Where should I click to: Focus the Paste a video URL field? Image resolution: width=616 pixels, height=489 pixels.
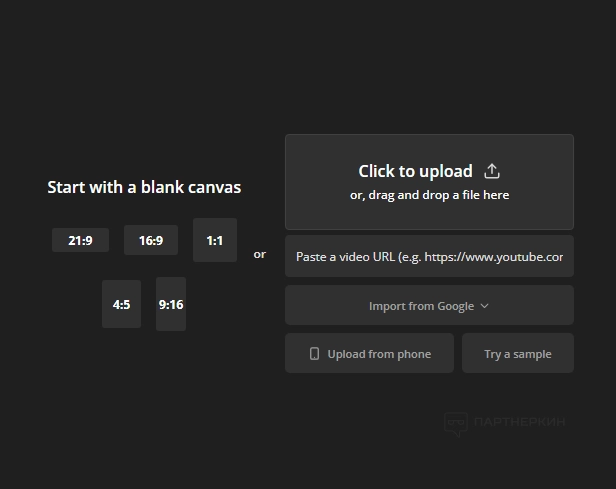429,256
